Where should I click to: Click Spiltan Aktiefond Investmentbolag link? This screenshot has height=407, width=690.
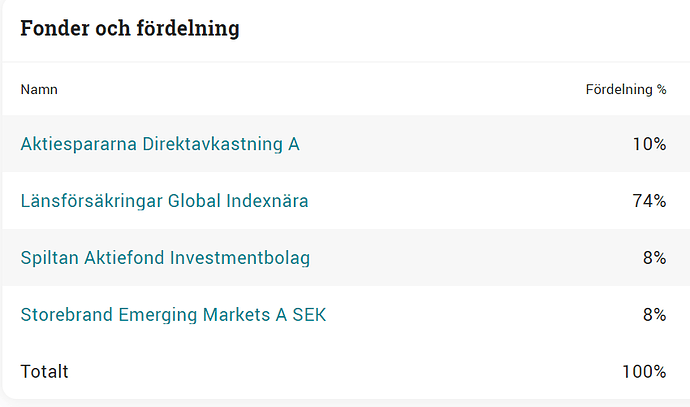point(165,258)
